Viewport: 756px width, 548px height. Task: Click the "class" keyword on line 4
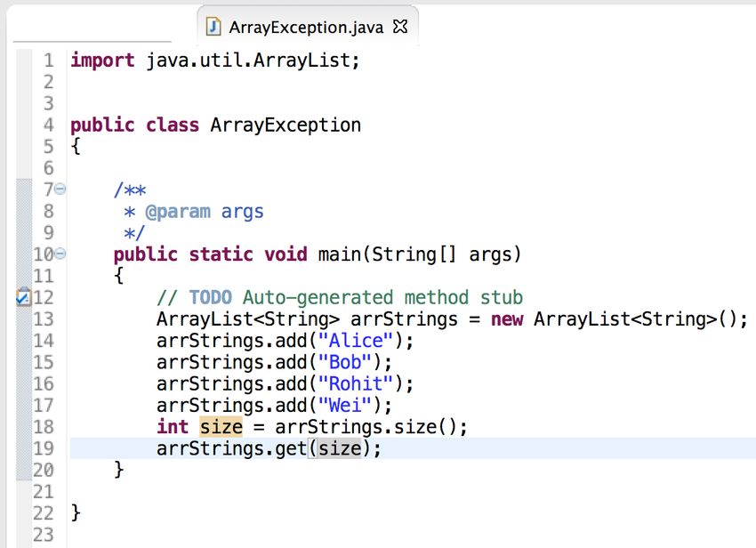click(x=173, y=125)
